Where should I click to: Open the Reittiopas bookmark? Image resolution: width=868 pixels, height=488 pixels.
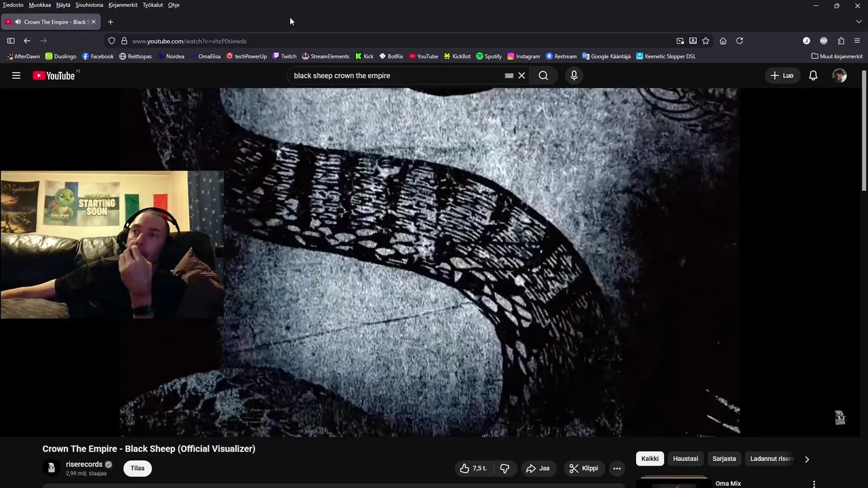(x=136, y=56)
